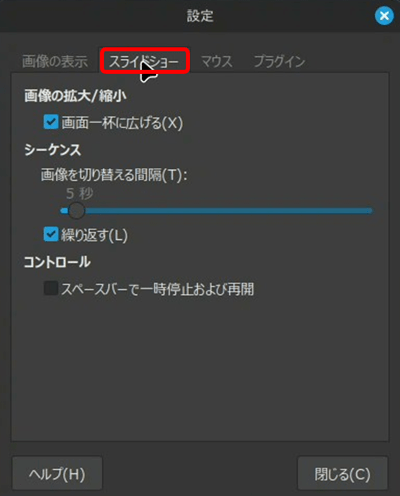Click the スペースバーで一時停止および再開 label text

pos(158,289)
